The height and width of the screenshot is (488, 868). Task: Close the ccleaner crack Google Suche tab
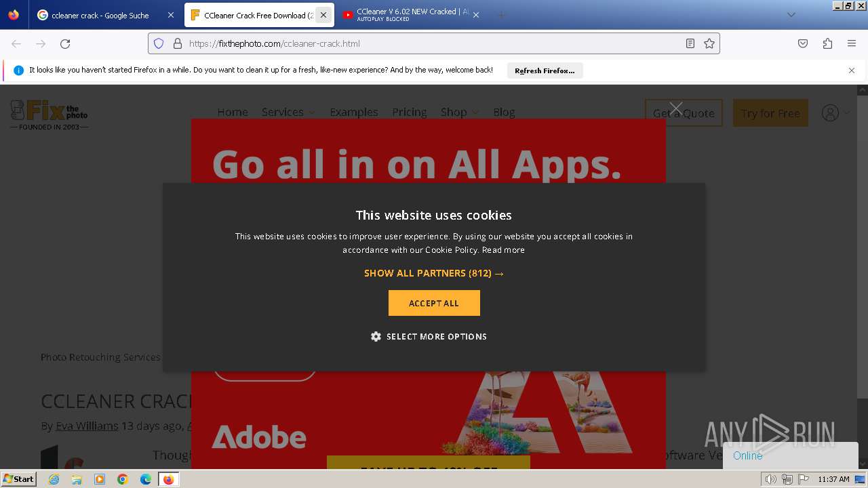171,15
